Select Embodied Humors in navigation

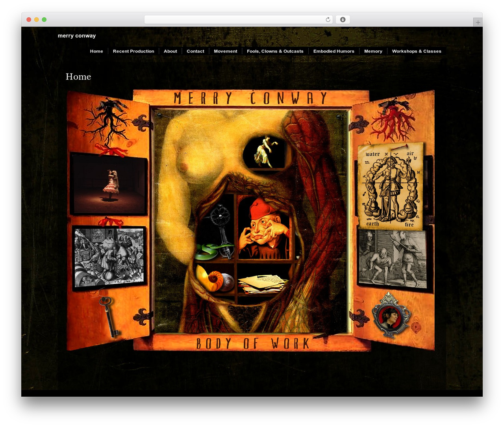point(334,51)
